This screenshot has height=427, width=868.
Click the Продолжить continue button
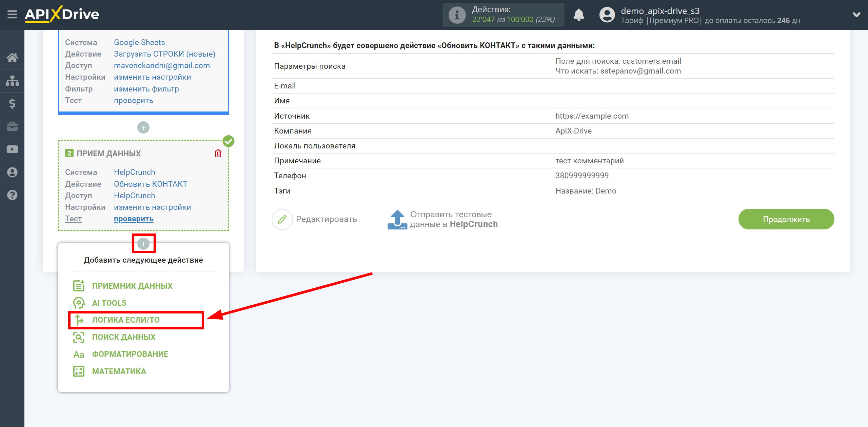coord(784,219)
